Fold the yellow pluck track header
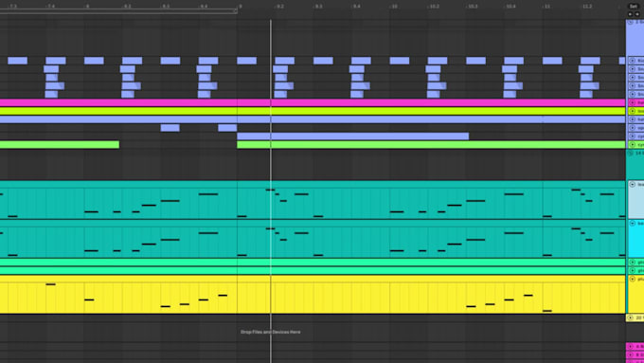Screen dimensions: 644x363 (x=633, y=280)
